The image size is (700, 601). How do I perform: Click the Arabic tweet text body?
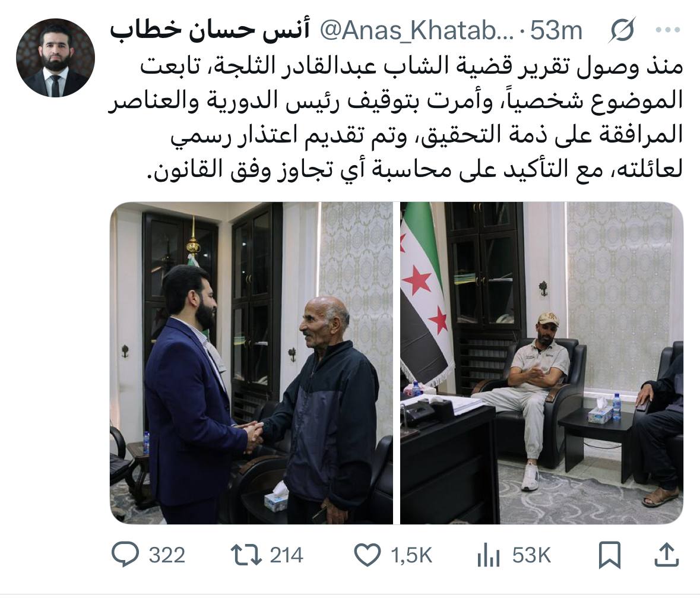395,118
